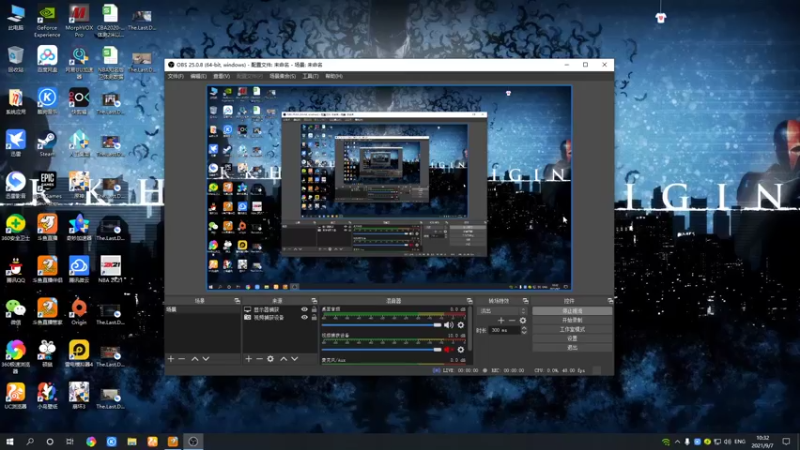Adjust video capture device volume slider

(x=382, y=349)
